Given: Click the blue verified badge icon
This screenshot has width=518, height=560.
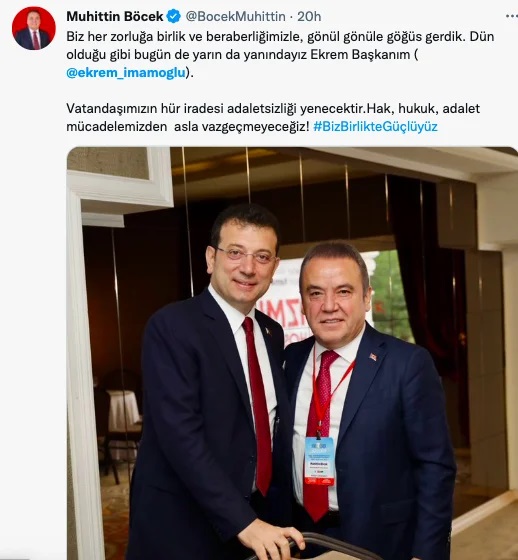Looking at the screenshot, I should pyautogui.click(x=174, y=16).
